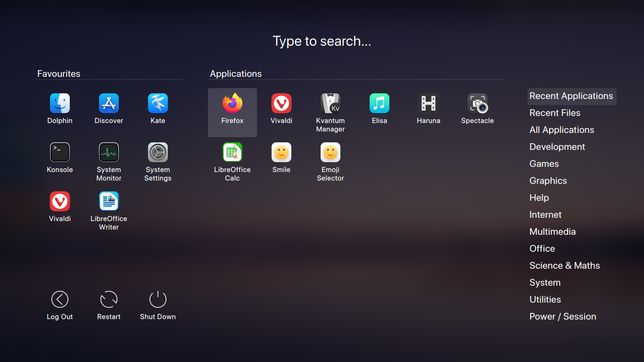
Task: Show Power / Session options
Action: [562, 316]
